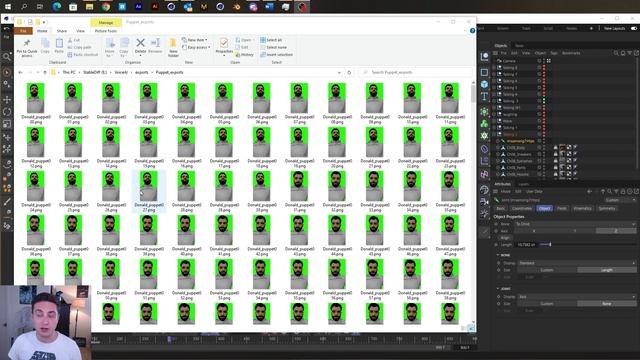Image resolution: width=640 pixels, height=360 pixels.
Task: Click the filter funnel icon in Objects manager
Action: pyautogui.click(x=629, y=53)
